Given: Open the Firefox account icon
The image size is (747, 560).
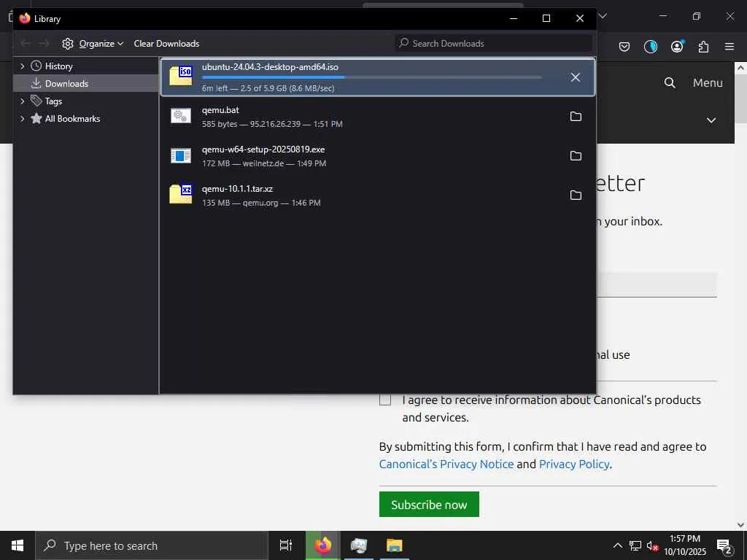Looking at the screenshot, I should (677, 46).
